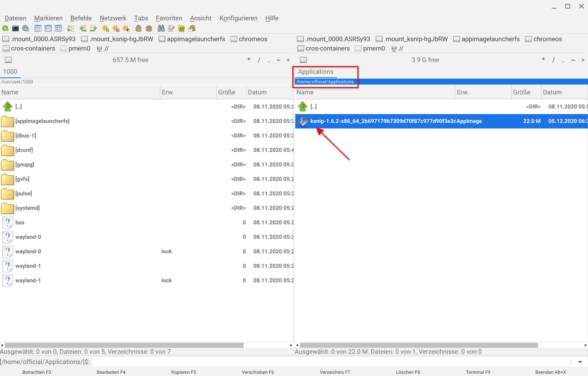Click Löschen F8 button
This screenshot has height=376, width=588.
pyautogui.click(x=408, y=372)
